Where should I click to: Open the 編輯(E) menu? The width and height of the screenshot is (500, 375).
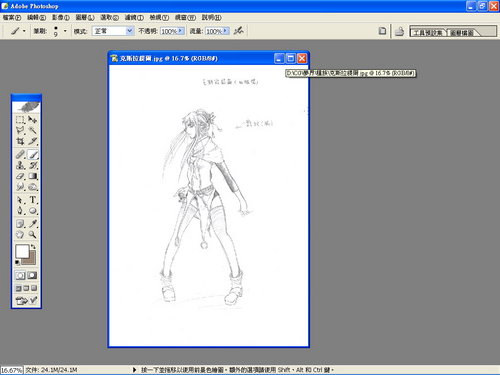36,17
